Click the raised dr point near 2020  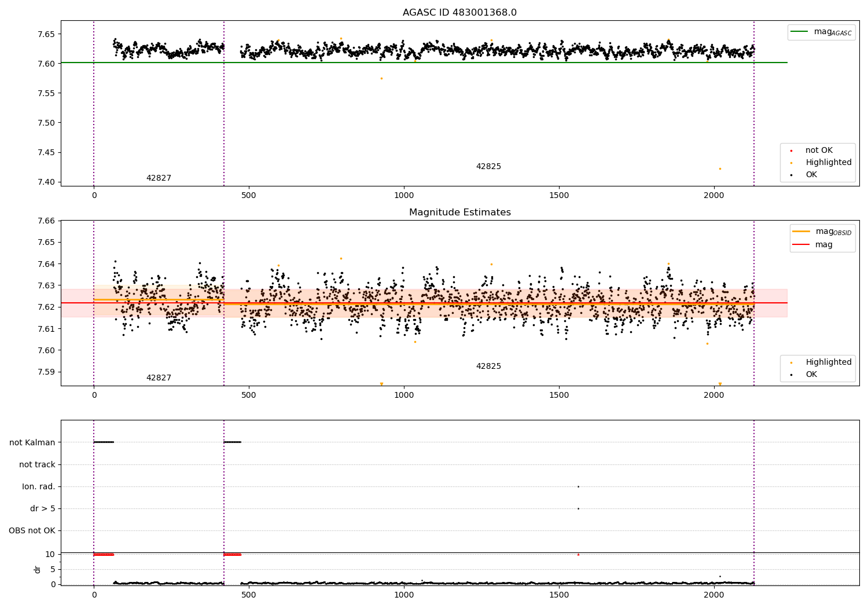point(720,576)
